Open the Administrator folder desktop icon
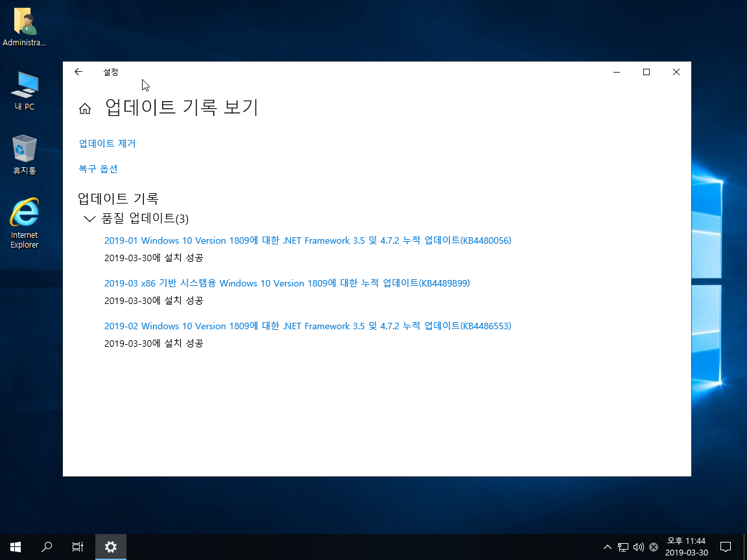 [24, 27]
